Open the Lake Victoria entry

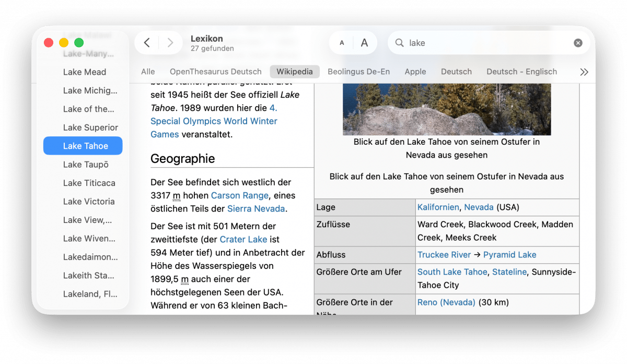[89, 202]
